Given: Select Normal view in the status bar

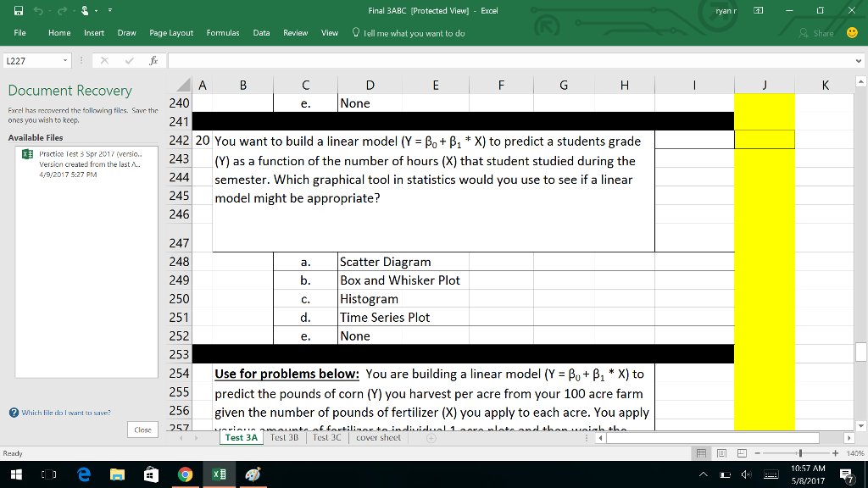Looking at the screenshot, I should (702, 453).
